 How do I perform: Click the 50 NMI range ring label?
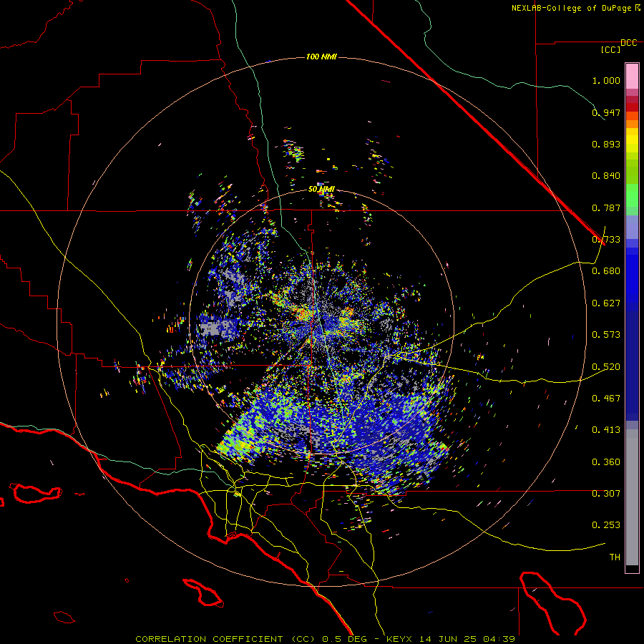pyautogui.click(x=321, y=189)
